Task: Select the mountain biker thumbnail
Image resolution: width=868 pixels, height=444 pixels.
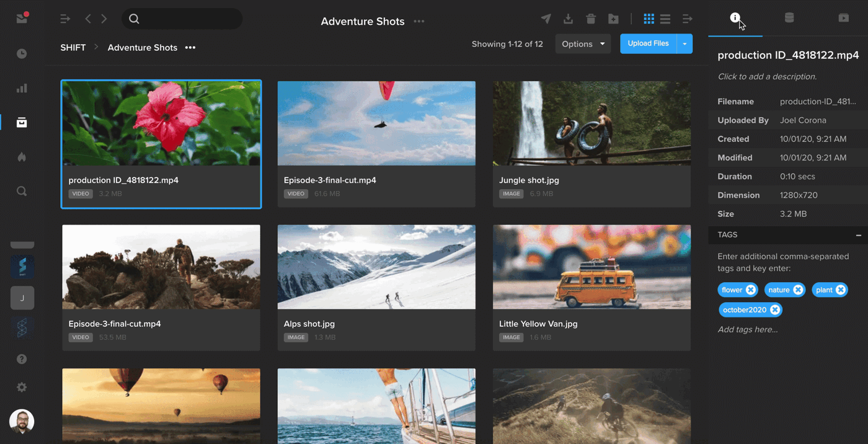Action: coord(591,406)
